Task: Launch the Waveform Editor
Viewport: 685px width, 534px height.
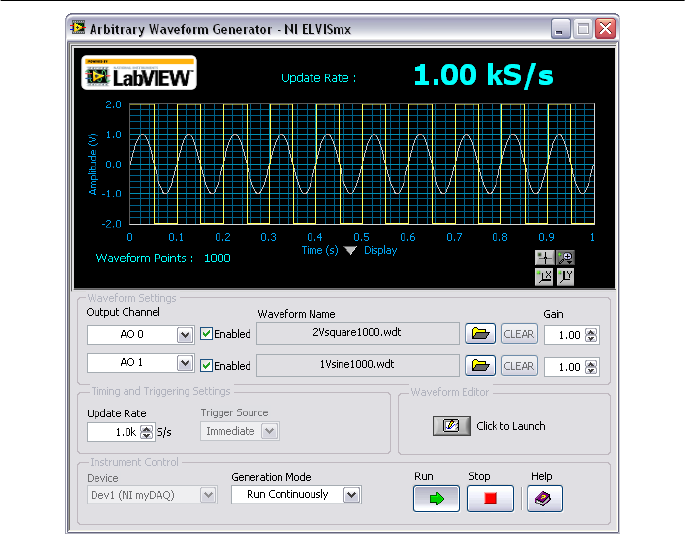Action: tap(451, 426)
